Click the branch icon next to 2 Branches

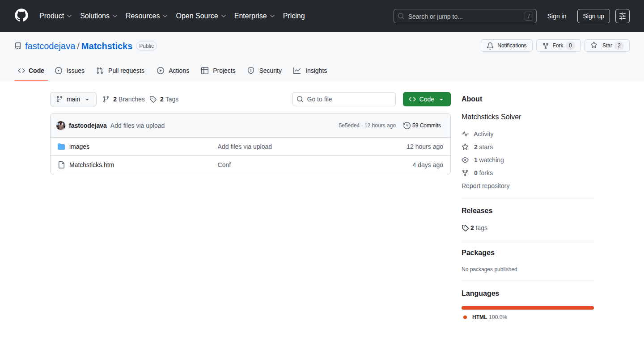[x=106, y=99]
